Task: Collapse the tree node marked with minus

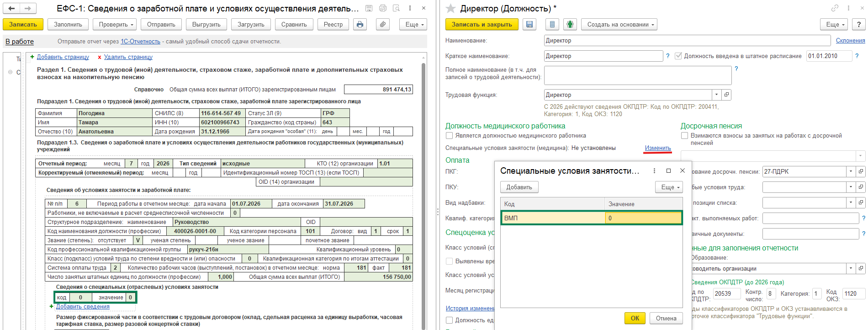Action: (x=11, y=72)
